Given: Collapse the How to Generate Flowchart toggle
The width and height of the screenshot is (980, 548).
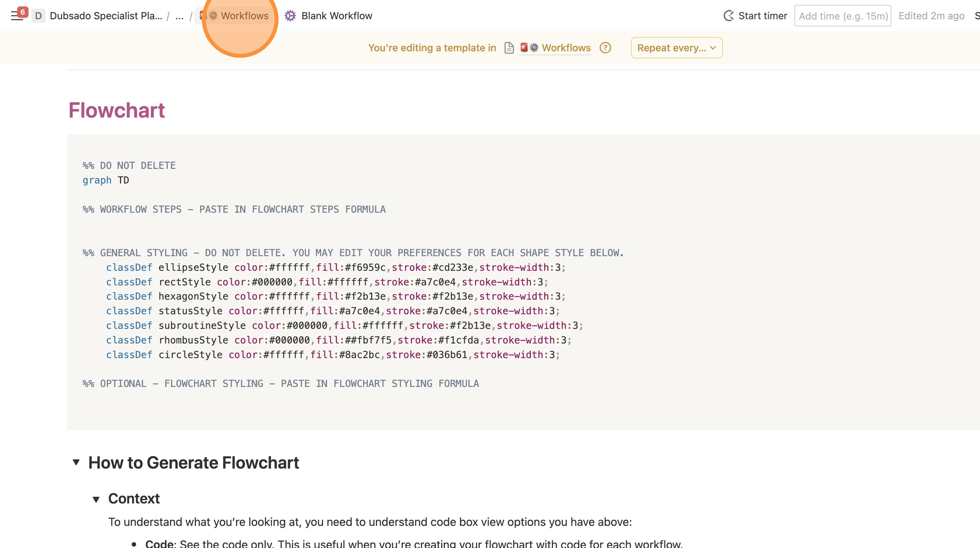Looking at the screenshot, I should pos(76,462).
